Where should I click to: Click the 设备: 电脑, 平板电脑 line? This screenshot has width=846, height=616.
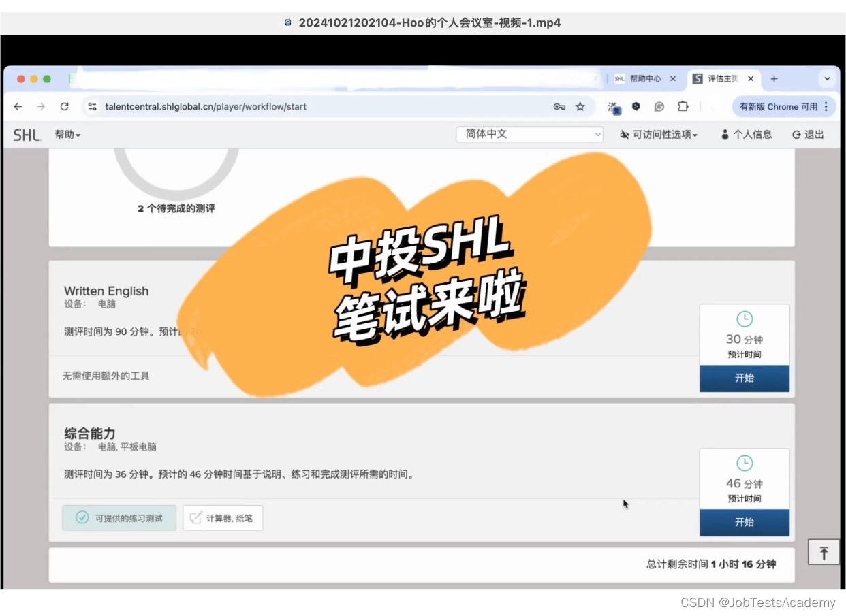(110, 447)
